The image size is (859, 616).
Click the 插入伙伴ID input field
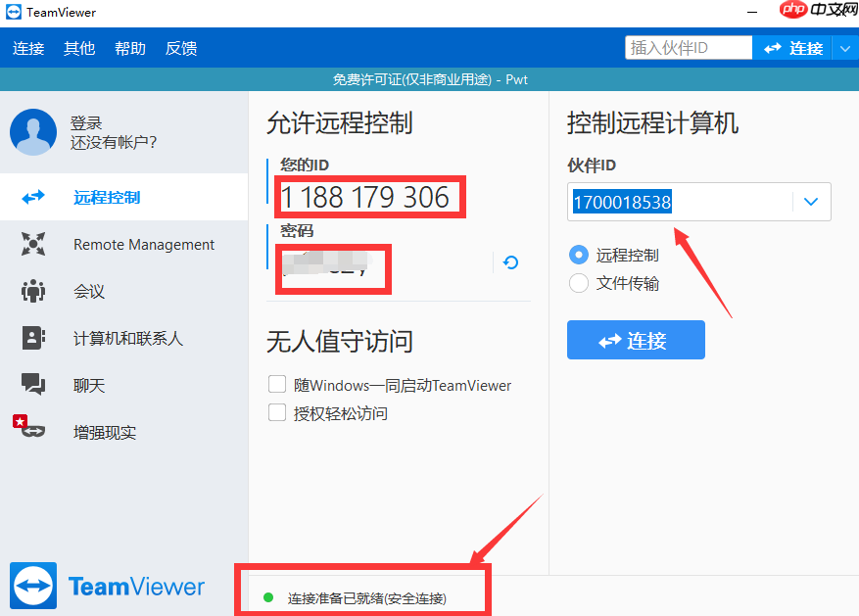click(688, 48)
